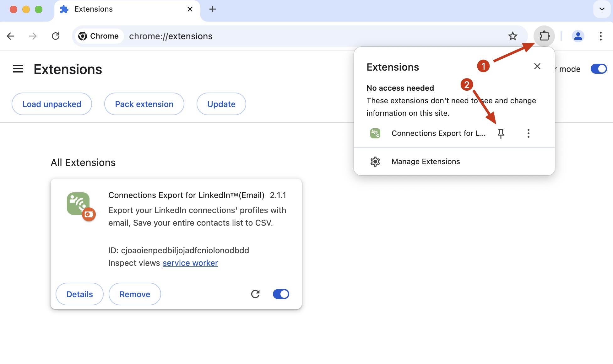Click the Chrome site info chip

(99, 36)
